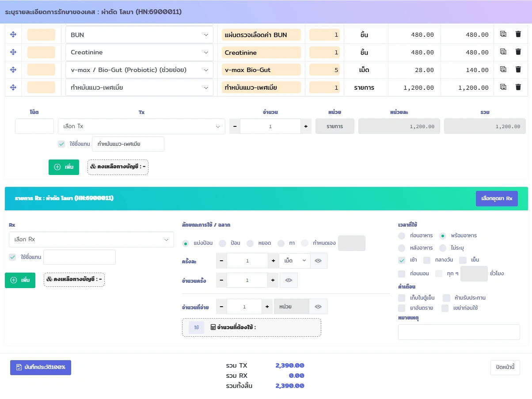
Task: Click the eye icon beside จำนวนที่จ่าย
Action: click(318, 307)
